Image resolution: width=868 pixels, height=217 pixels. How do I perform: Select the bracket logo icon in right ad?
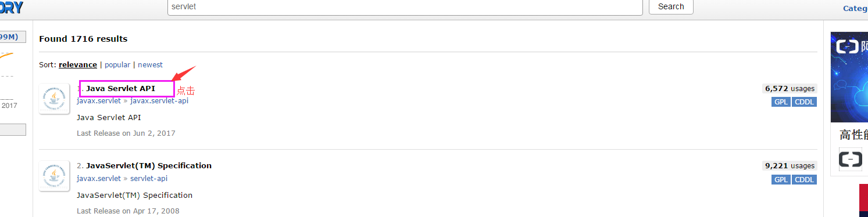(851, 158)
